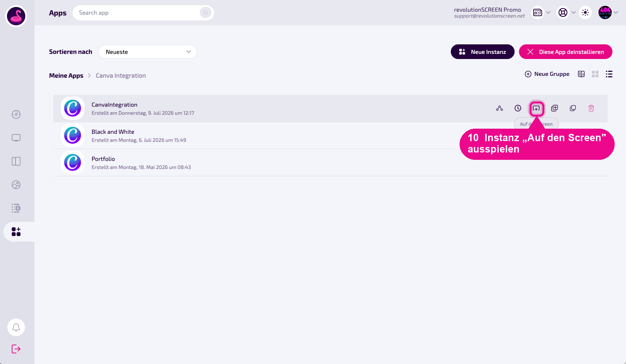Click the logout icon in sidebar
The width and height of the screenshot is (626, 364).
point(16,349)
